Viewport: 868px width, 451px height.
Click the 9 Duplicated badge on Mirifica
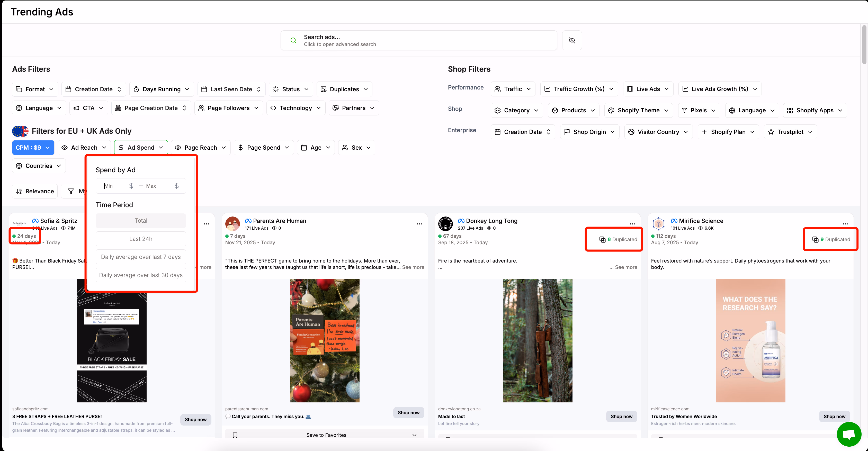(x=831, y=239)
